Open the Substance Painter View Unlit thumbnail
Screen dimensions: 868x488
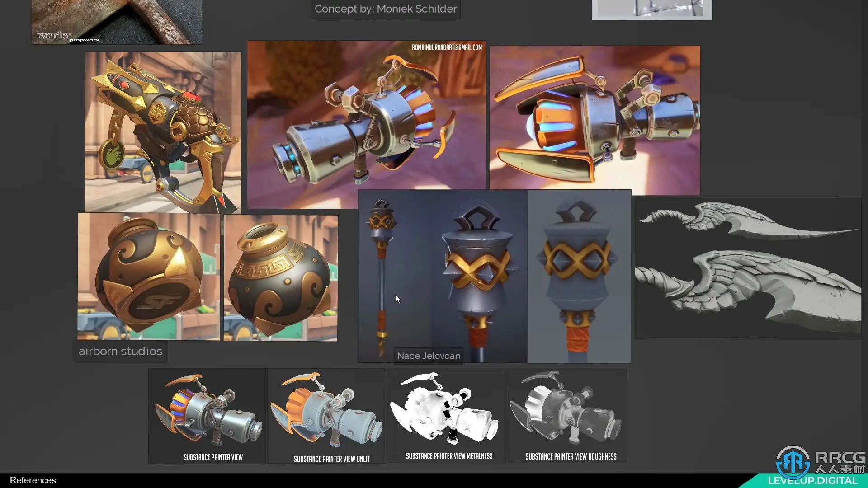coord(326,416)
